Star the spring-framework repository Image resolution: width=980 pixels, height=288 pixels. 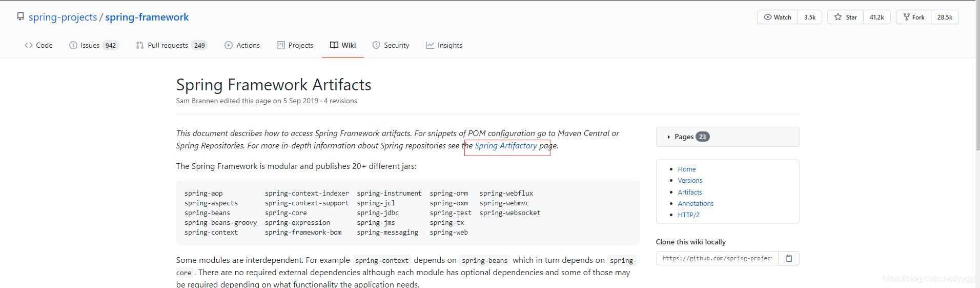846,17
